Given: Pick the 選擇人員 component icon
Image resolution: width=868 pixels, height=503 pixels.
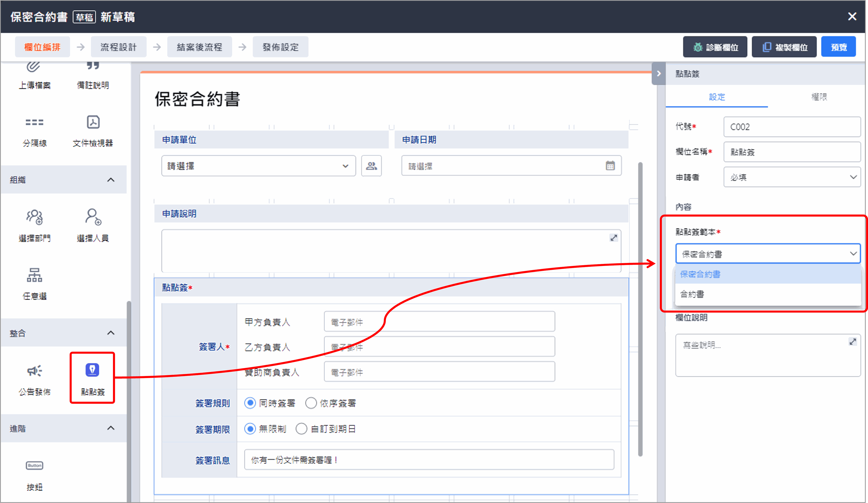Looking at the screenshot, I should [x=93, y=217].
